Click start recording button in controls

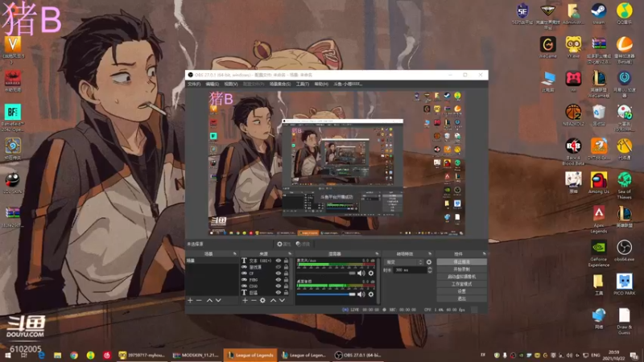point(461,269)
